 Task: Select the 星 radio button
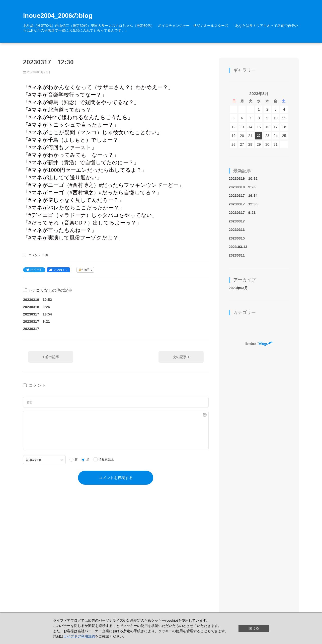coord(83,460)
